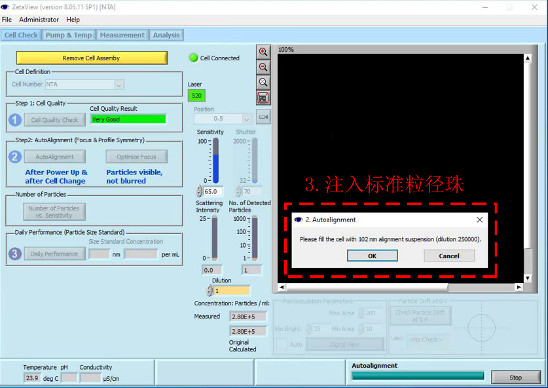Click the blue Sensitivity slider
Viewport: 548px width, 388px height.
coord(216,161)
